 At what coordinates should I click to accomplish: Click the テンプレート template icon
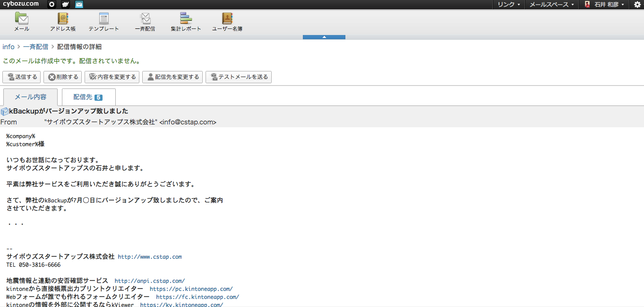[104, 22]
